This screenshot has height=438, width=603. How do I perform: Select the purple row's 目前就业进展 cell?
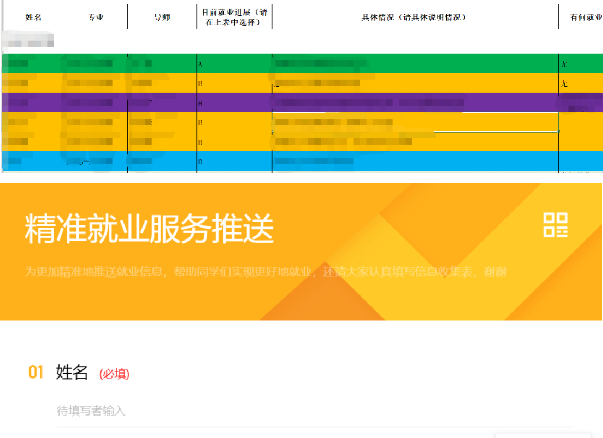(x=234, y=102)
